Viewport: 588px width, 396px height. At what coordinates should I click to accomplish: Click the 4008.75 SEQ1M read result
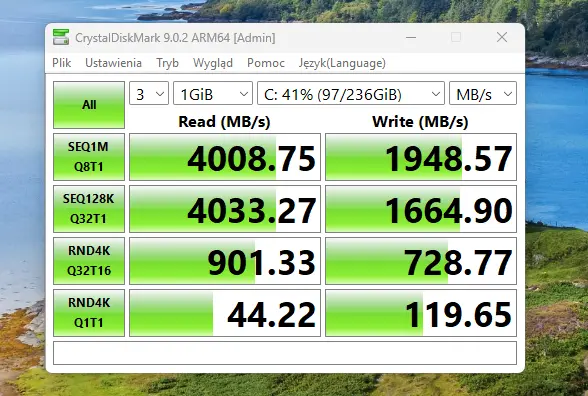click(x=225, y=157)
